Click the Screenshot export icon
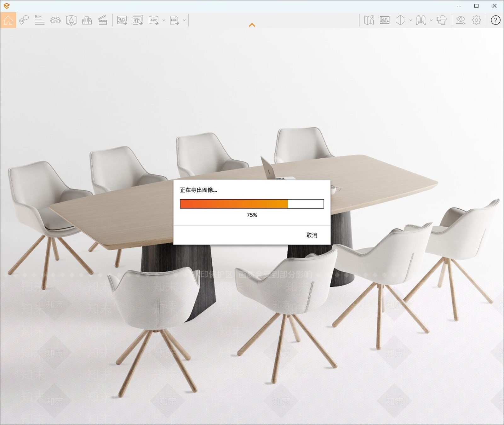Screen dimensions: 504x425 [x=122, y=20]
